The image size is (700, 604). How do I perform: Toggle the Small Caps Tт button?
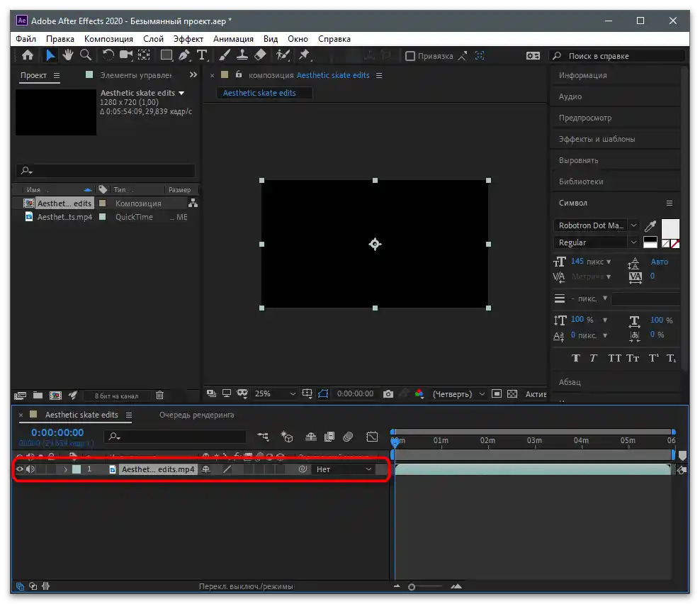pyautogui.click(x=633, y=358)
